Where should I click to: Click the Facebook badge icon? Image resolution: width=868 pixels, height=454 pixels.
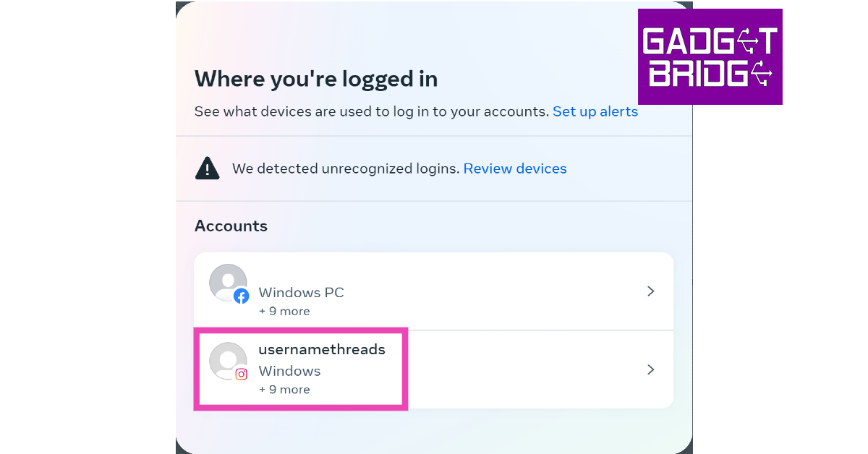(241, 296)
